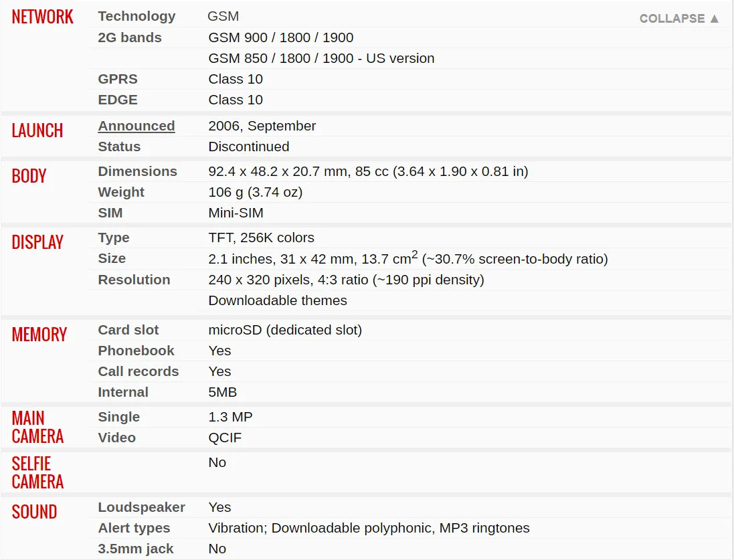The image size is (734, 560).
Task: Click the display Type label
Action: point(114,238)
